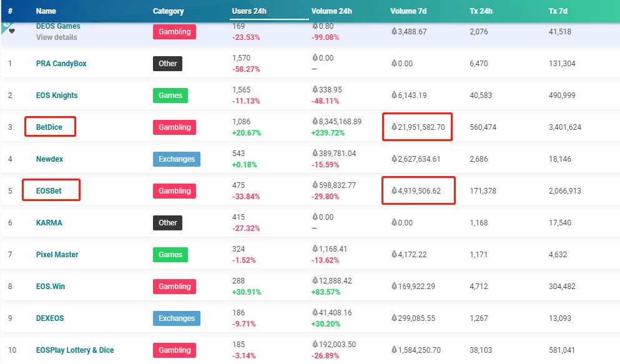Select EOS Knights Tx 7d value 490,999

click(562, 96)
